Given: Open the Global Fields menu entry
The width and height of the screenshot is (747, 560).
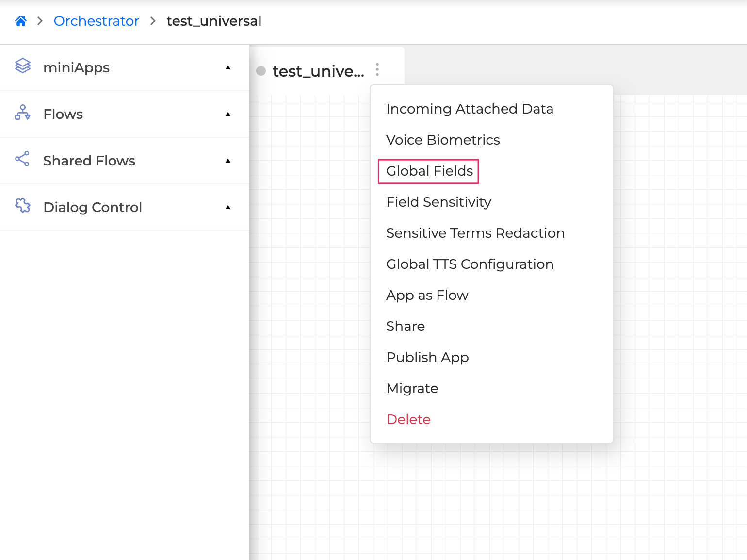Looking at the screenshot, I should point(429,171).
